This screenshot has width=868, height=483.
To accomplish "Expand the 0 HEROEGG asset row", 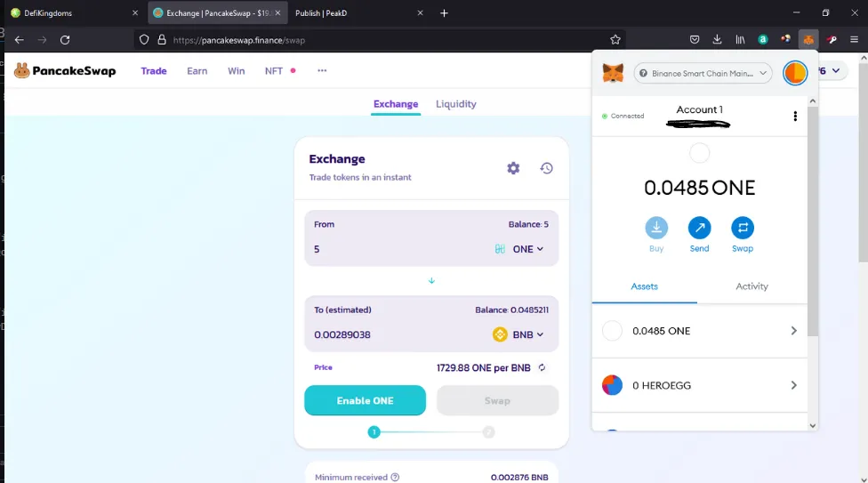I will tap(700, 385).
